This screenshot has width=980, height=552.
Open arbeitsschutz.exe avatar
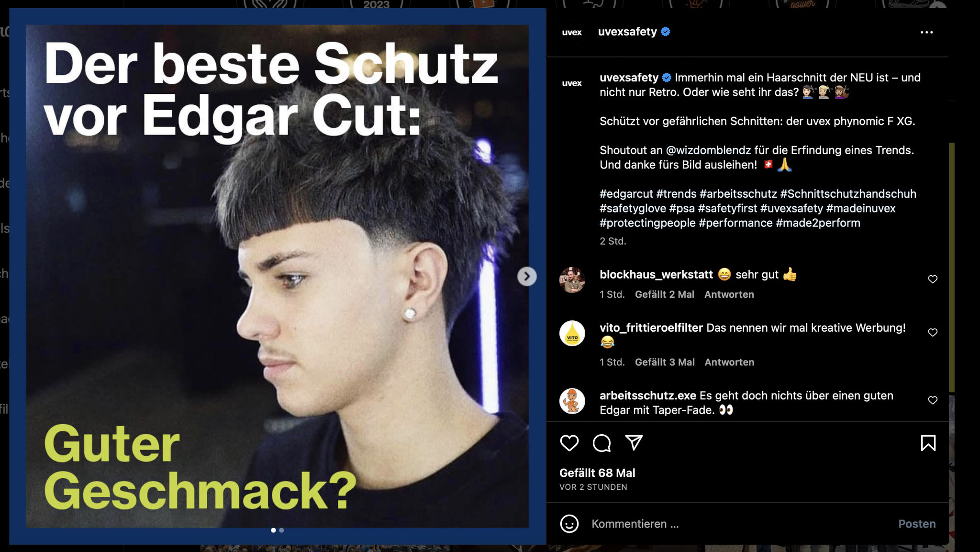pyautogui.click(x=572, y=401)
